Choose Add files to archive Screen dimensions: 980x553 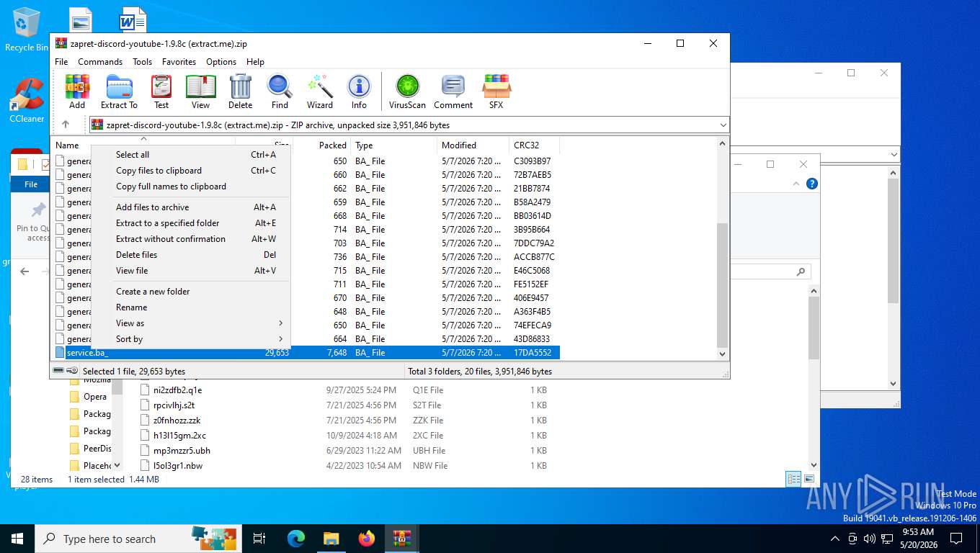(x=190, y=207)
